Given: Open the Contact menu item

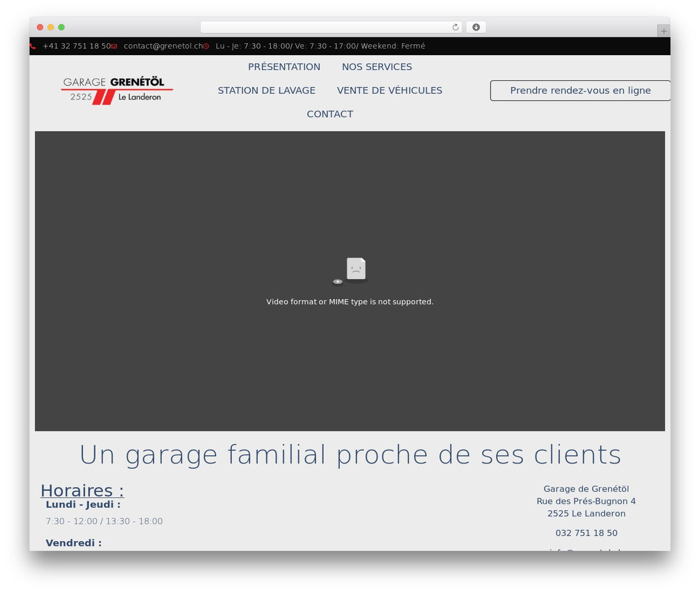Looking at the screenshot, I should pos(330,114).
